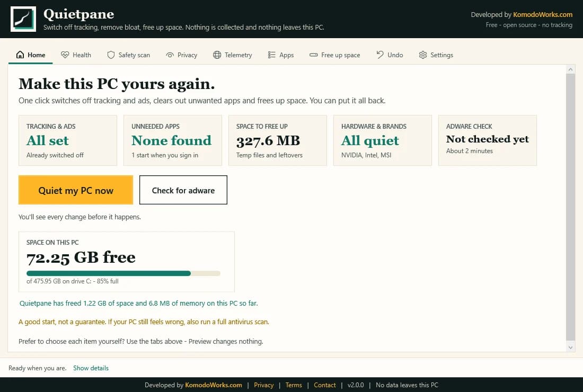583x392 pixels.
Task: Click the 'Make this PC yours again.' heading
Action: pos(117,84)
